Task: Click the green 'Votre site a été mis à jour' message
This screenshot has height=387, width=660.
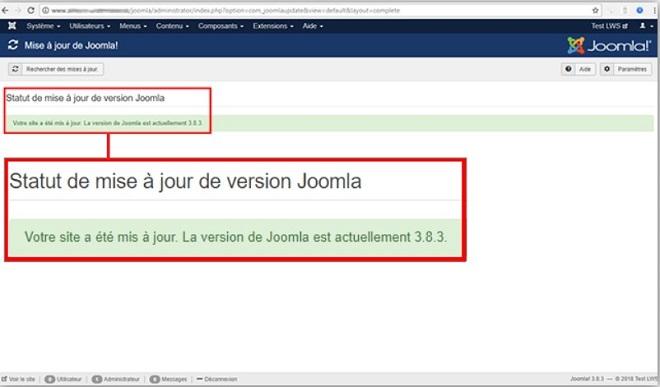Action: [329, 123]
